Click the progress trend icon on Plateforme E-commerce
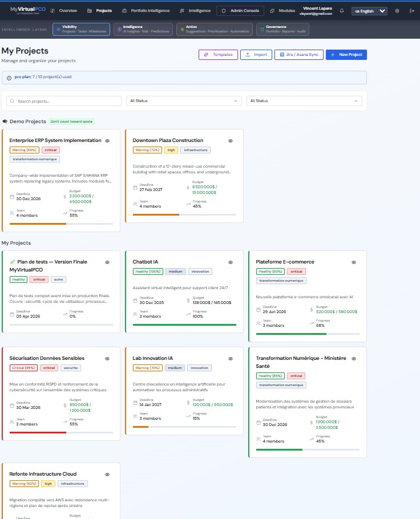Viewport: 420px width, 519px height. (312, 323)
